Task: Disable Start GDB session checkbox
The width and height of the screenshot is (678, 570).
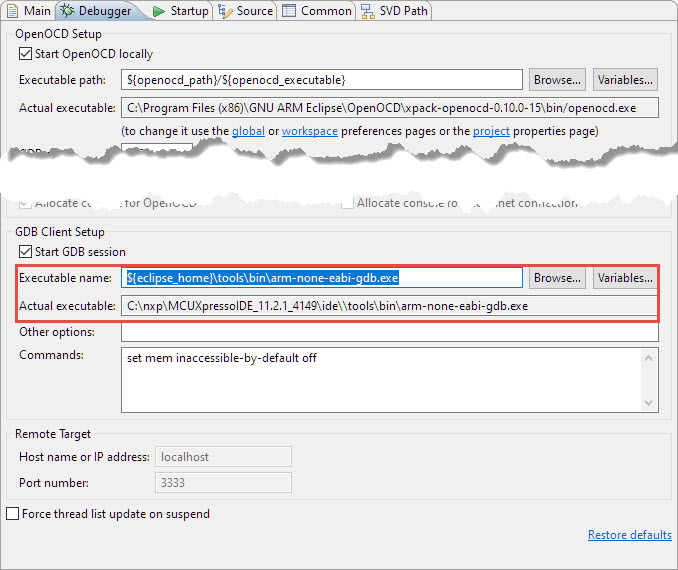Action: (26, 252)
